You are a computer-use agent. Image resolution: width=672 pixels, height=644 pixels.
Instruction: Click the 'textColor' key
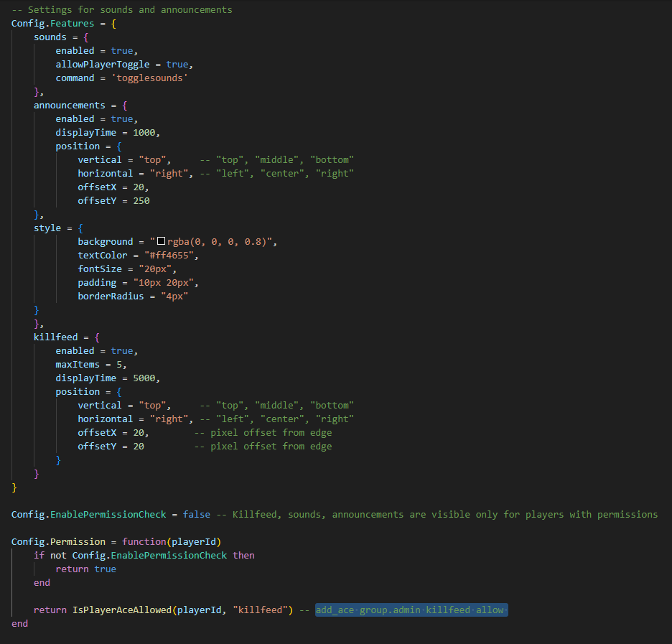click(103, 256)
